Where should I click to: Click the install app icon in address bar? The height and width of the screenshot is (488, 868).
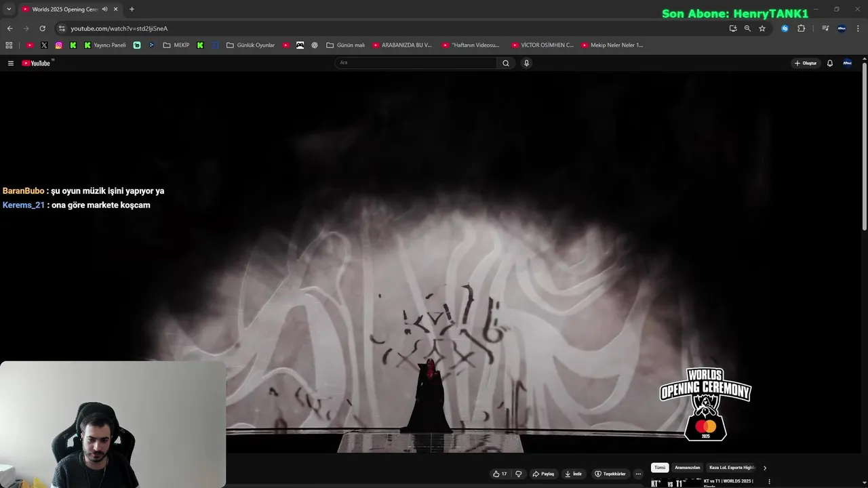(x=732, y=28)
